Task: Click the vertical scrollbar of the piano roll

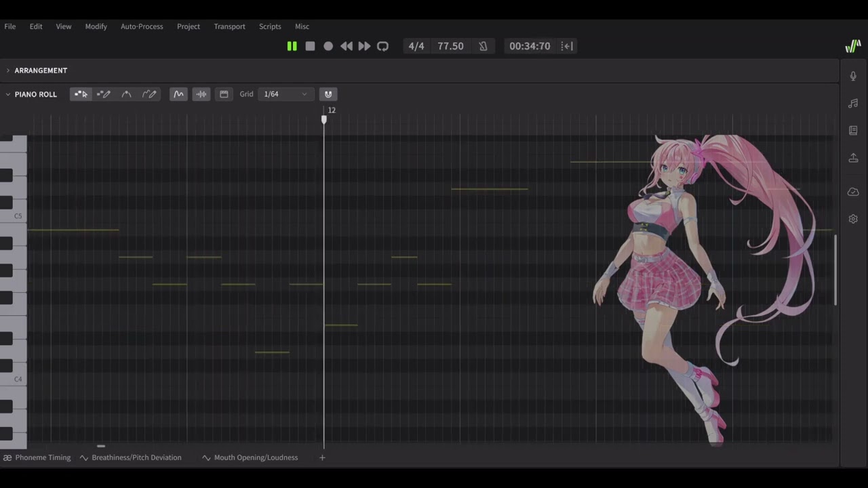Action: [x=835, y=270]
